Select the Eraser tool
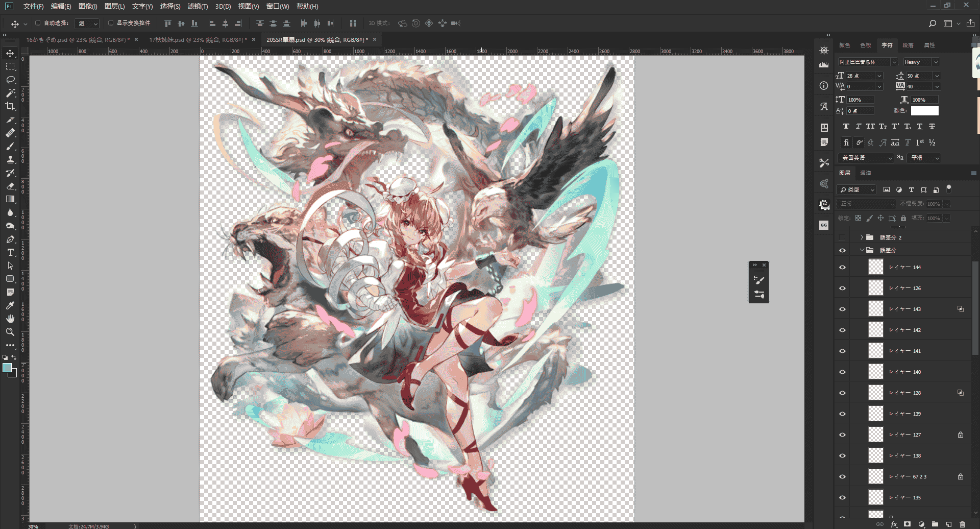 10,186
